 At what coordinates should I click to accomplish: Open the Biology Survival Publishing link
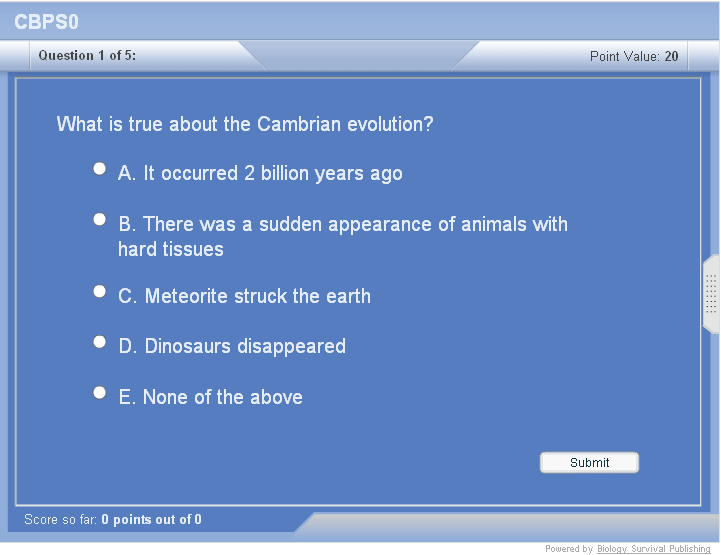click(x=654, y=549)
